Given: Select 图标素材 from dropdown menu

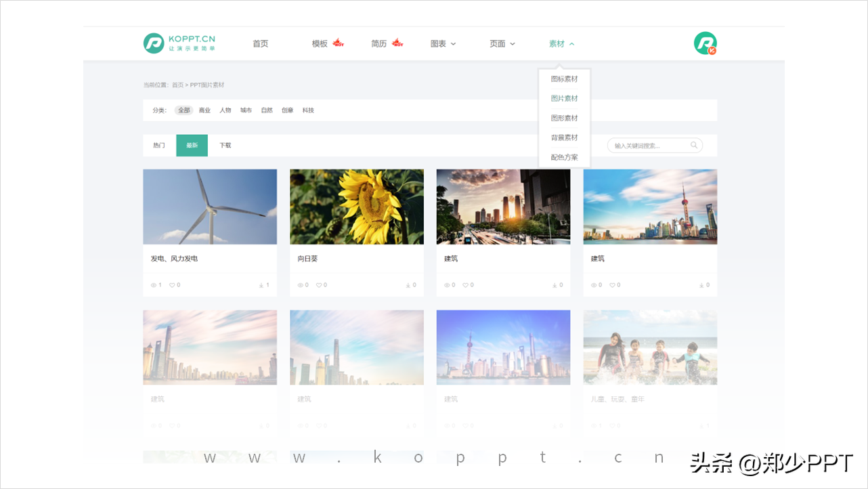Looking at the screenshot, I should tap(564, 79).
